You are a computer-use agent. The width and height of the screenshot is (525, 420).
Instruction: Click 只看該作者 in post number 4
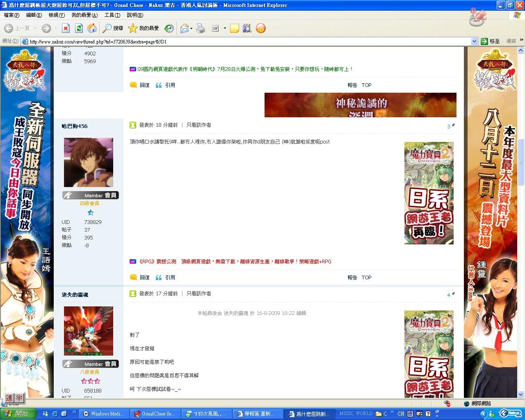pos(199,294)
